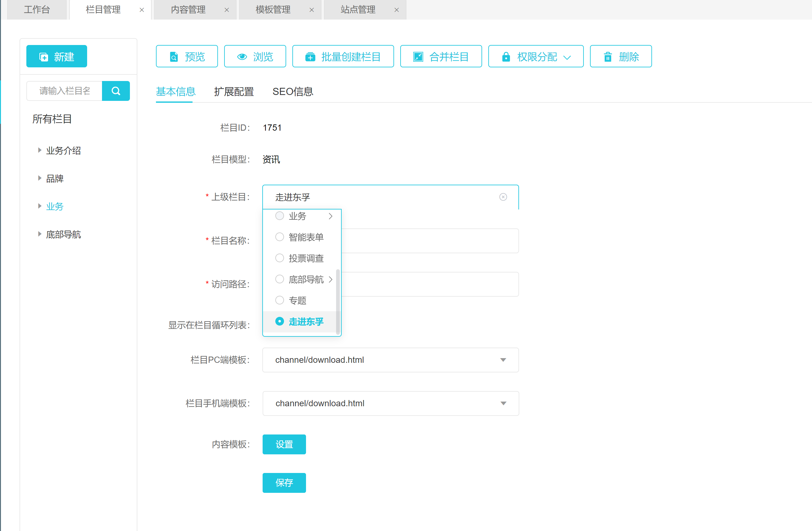Click the 保存 save button

[284, 483]
